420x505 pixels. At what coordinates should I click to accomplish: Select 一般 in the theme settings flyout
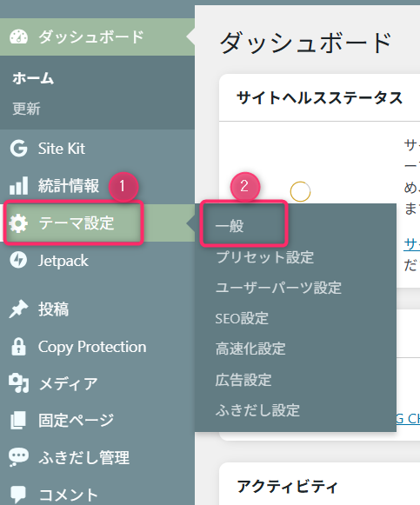230,226
